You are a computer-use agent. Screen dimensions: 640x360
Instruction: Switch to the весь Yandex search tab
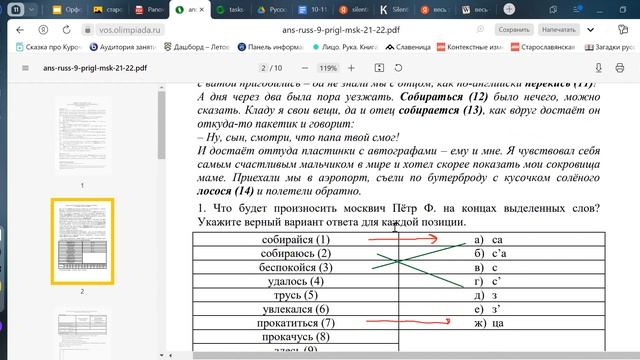coord(435,9)
